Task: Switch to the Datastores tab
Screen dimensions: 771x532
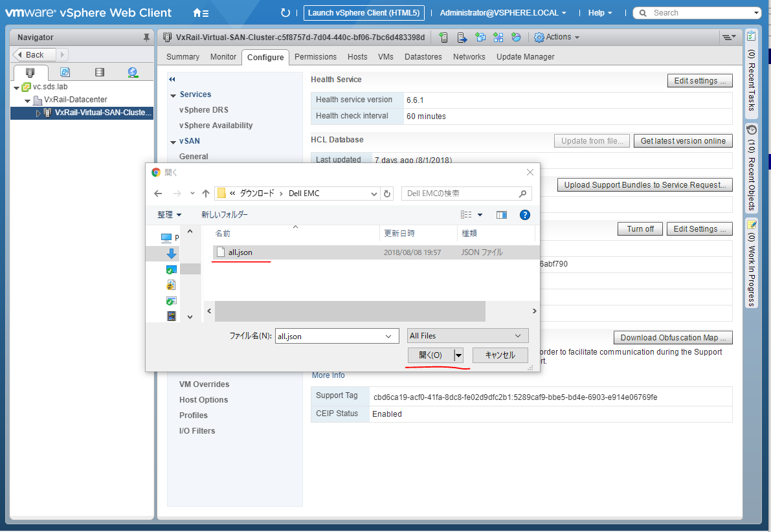Action: pyautogui.click(x=423, y=57)
